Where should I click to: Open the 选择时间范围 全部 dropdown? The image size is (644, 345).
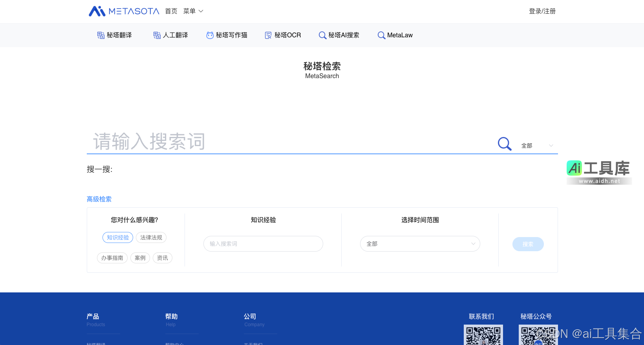(x=420, y=244)
